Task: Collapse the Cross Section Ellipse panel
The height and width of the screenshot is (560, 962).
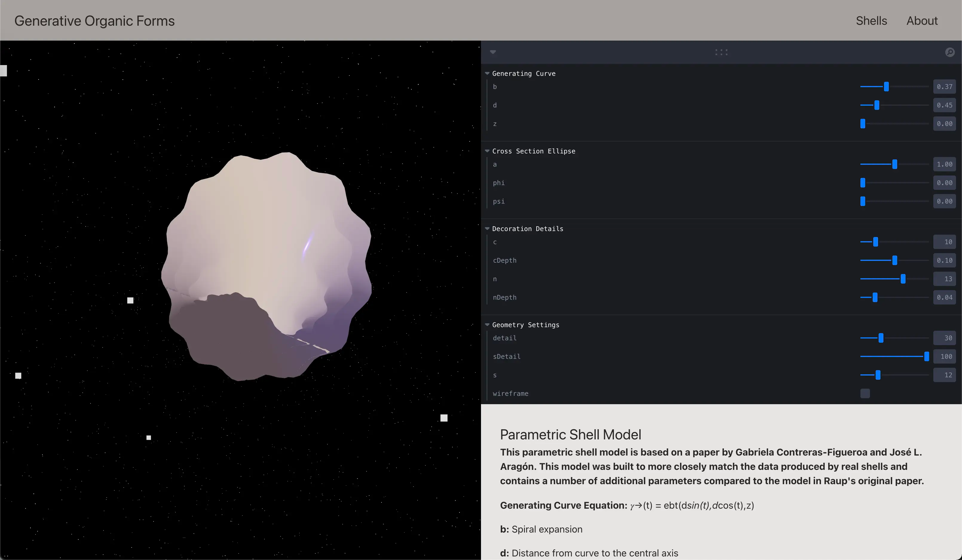Action: [x=487, y=151]
